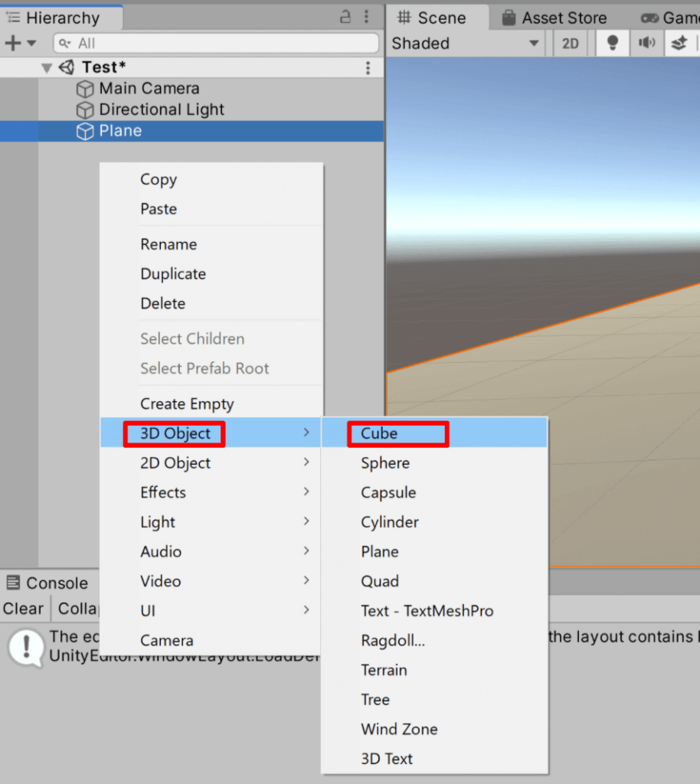Viewport: 700px width, 784px height.
Task: Select Sphere from the 3D Object submenu
Action: pyautogui.click(x=385, y=462)
